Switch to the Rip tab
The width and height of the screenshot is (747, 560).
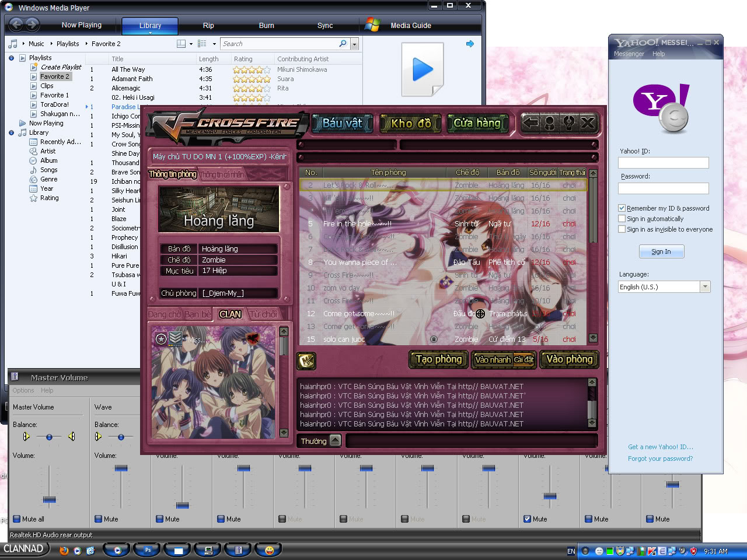click(x=208, y=26)
